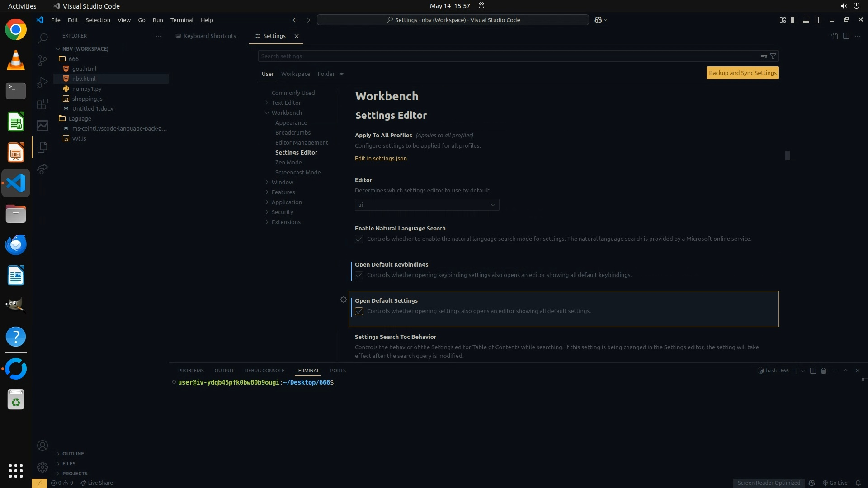The height and width of the screenshot is (488, 868).
Task: Click Edit in settings.json link
Action: [381, 158]
